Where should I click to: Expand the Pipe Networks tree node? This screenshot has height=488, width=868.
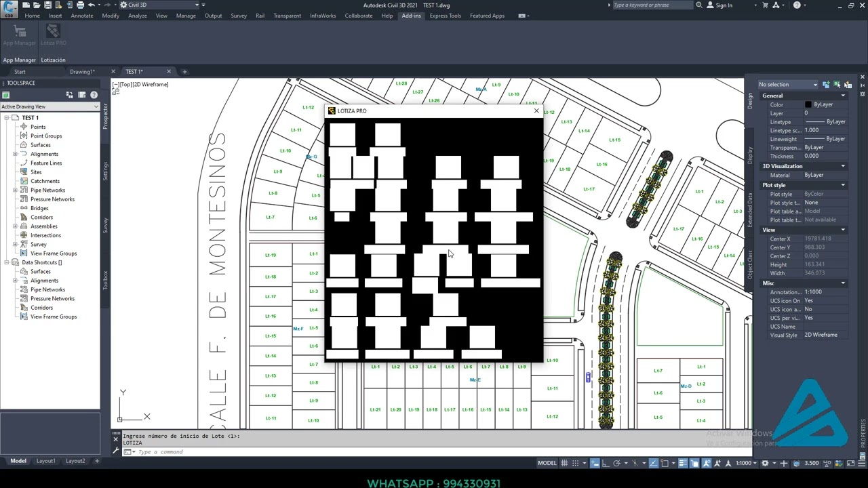(15, 190)
